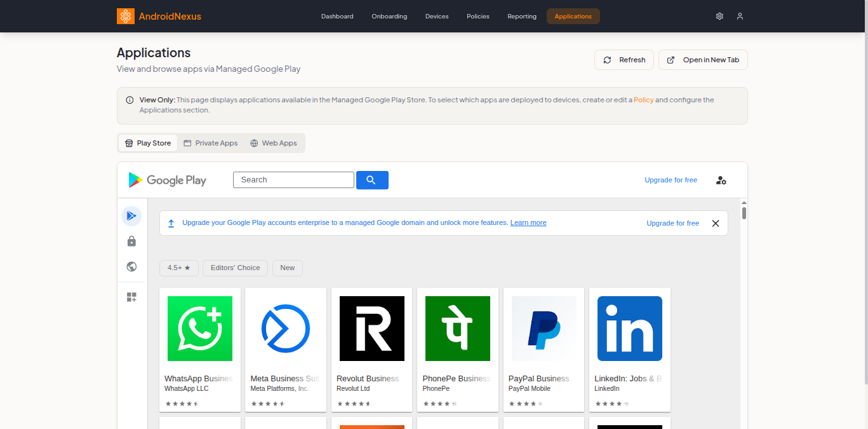This screenshot has width=868, height=429.
Task: Switch to the Play Store tab
Action: (x=148, y=143)
